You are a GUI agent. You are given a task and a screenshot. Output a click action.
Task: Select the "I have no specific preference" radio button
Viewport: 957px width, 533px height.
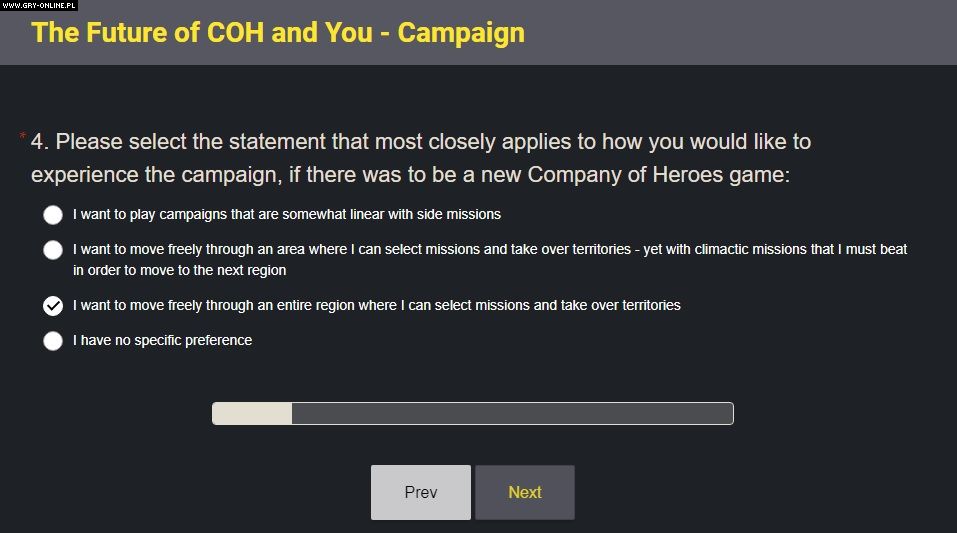[53, 341]
